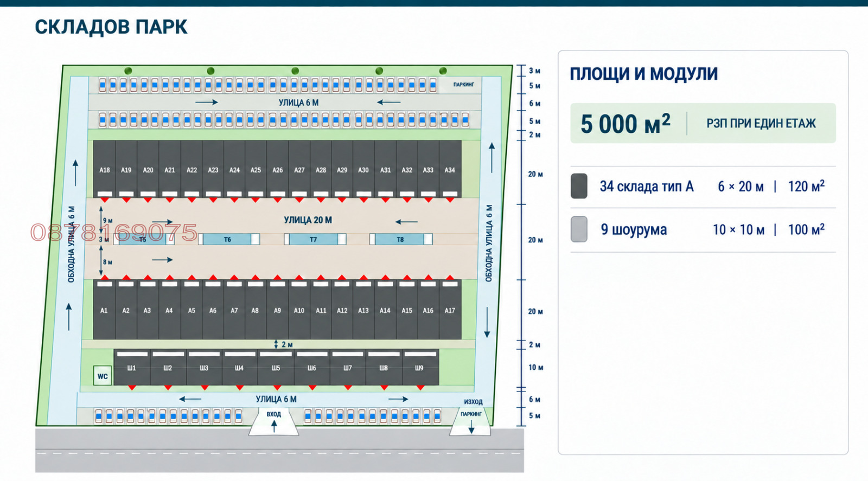
Task: Click the T7 block in the central street
Action: pos(315,239)
